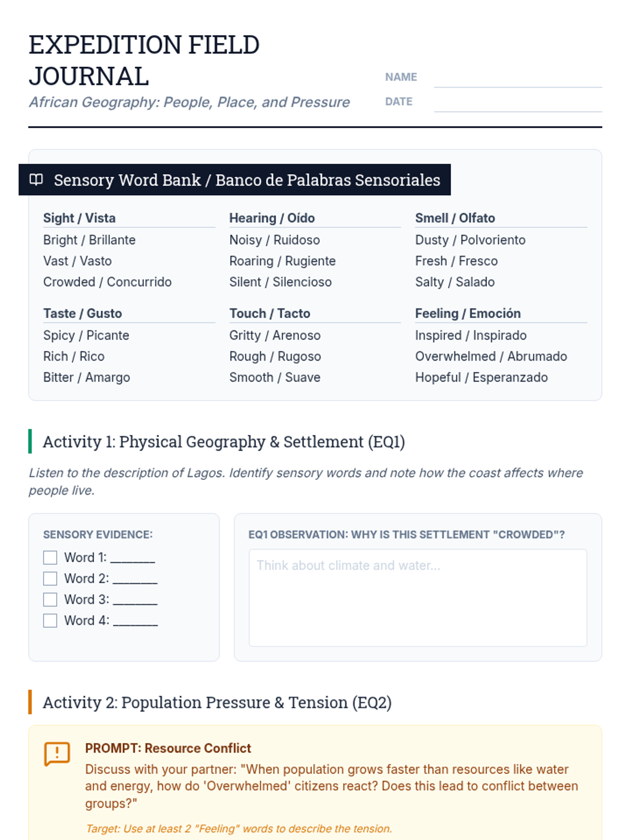This screenshot has width=630, height=840.
Task: Click the Feeling / Emoción heading
Action: click(x=468, y=313)
